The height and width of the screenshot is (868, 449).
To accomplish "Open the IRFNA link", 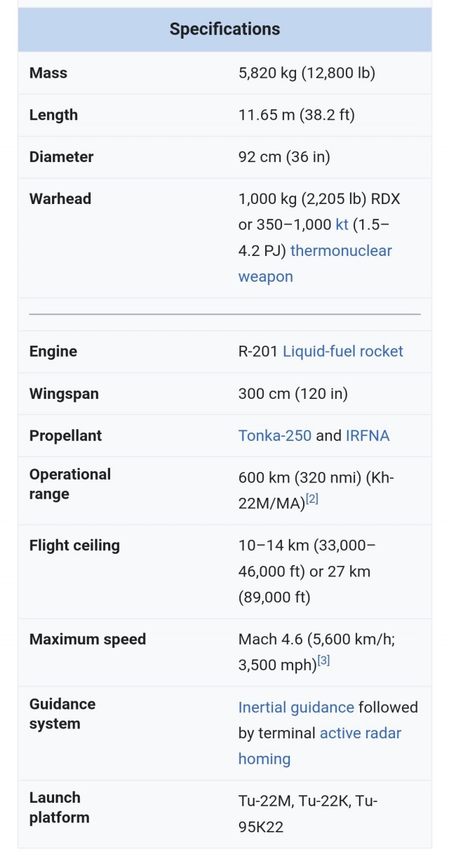I will 368,435.
